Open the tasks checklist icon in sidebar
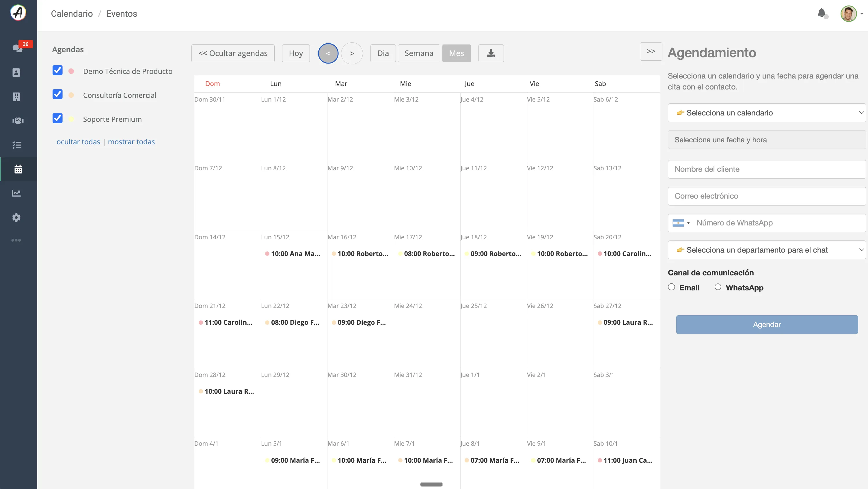Image resolution: width=868 pixels, height=489 pixels. click(x=17, y=145)
